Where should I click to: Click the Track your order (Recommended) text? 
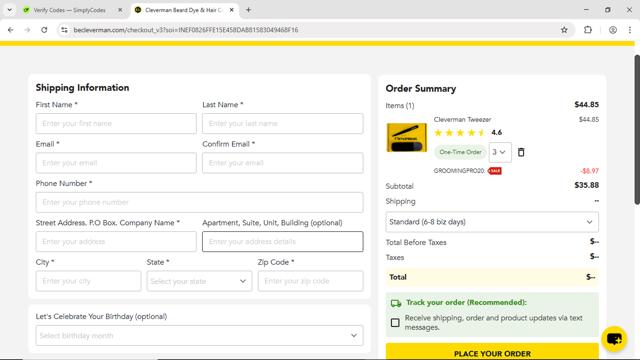(466, 303)
